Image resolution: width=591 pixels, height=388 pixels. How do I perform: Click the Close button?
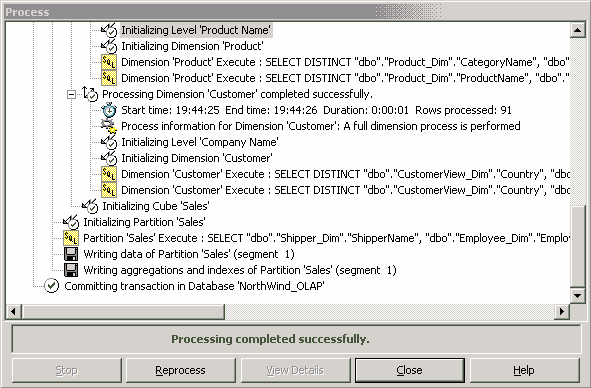point(409,370)
